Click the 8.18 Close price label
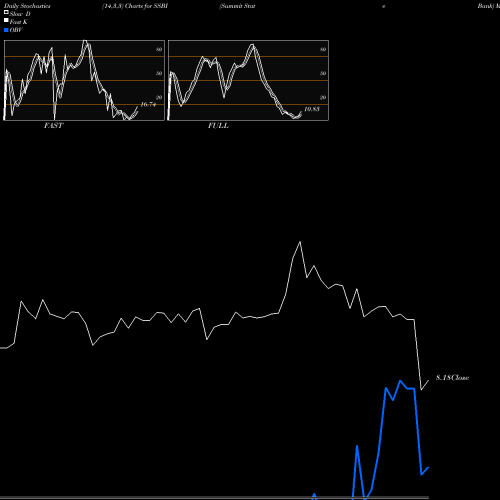This screenshot has height=500, width=500. tap(452, 378)
